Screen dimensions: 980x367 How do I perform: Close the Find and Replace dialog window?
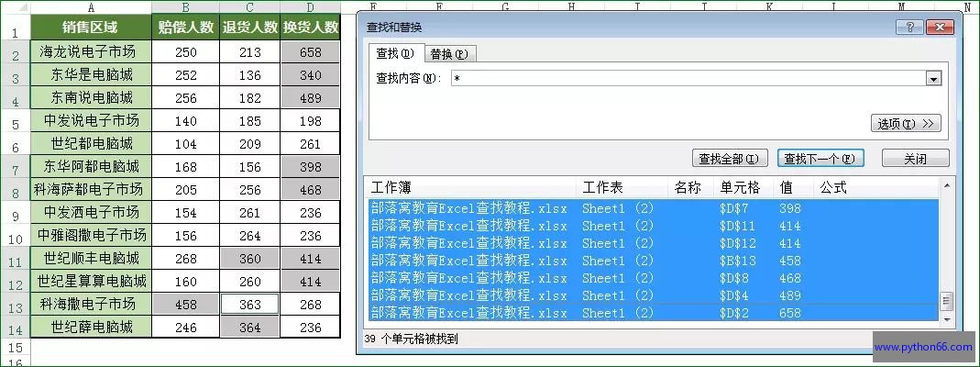click(940, 28)
